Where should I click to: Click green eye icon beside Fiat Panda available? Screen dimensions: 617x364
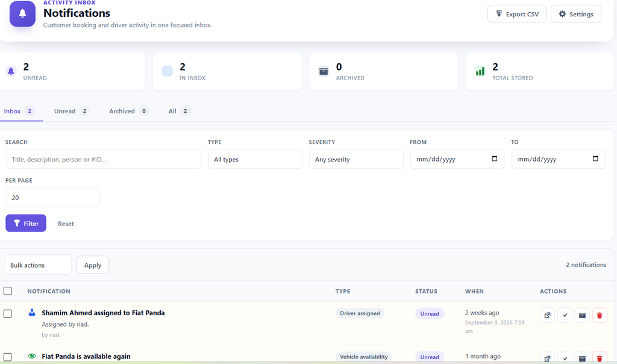(32, 356)
